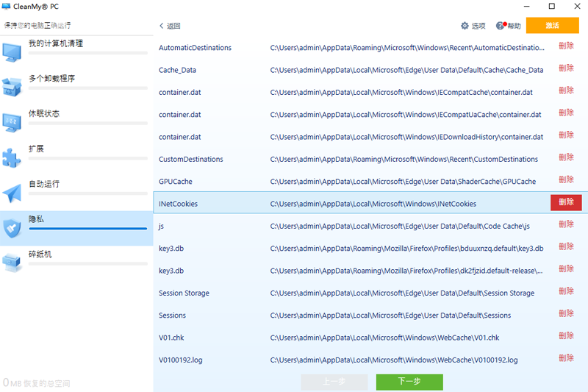
Task: Select the Session Storage row
Action: point(353,293)
